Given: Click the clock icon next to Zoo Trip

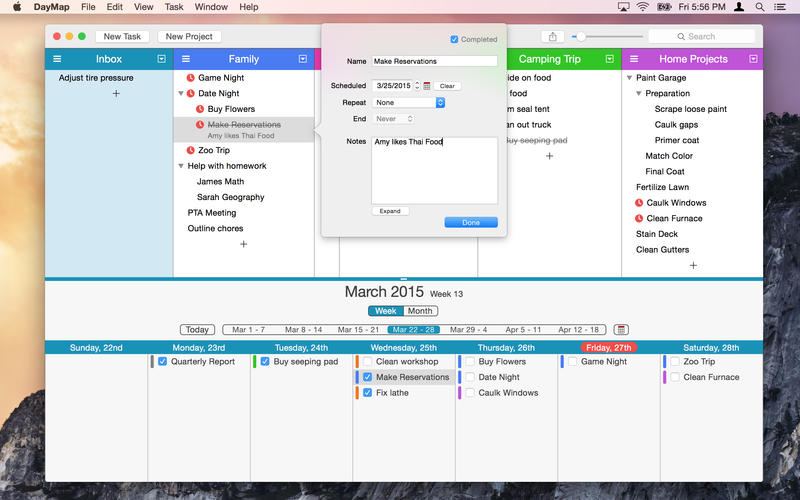Looking at the screenshot, I should tap(191, 150).
